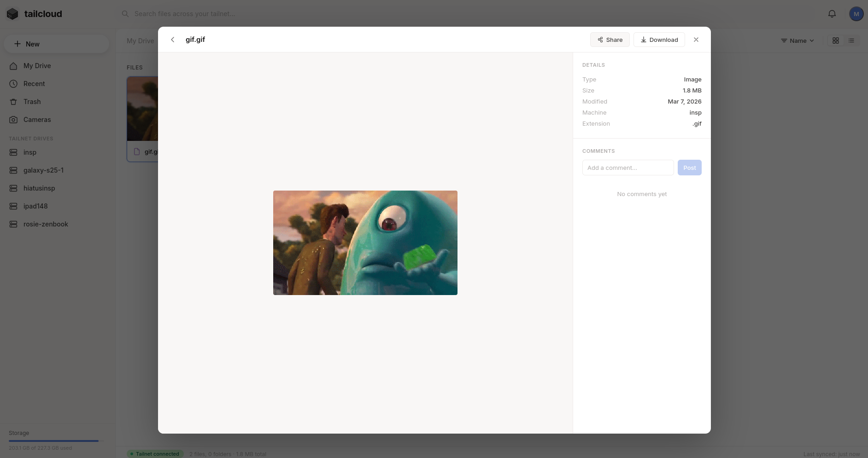
Task: Open My Drive in the sidebar
Action: click(58, 66)
